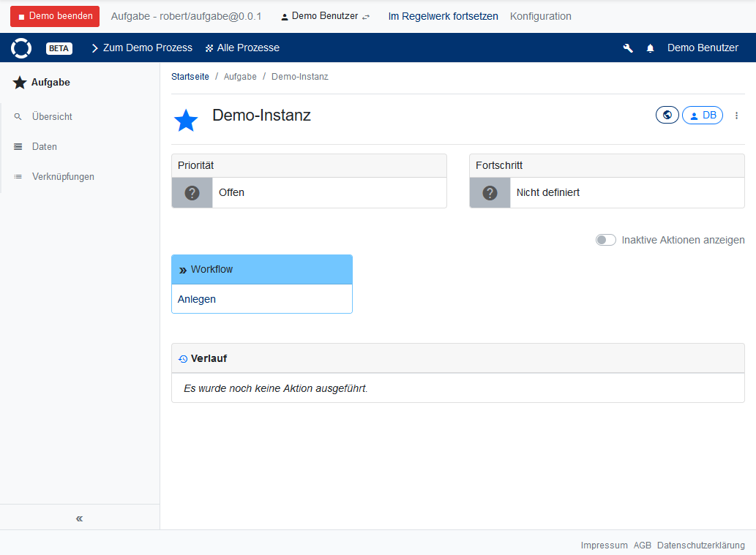The image size is (756, 555).
Task: Open the wrench tools icon
Action: (628, 48)
